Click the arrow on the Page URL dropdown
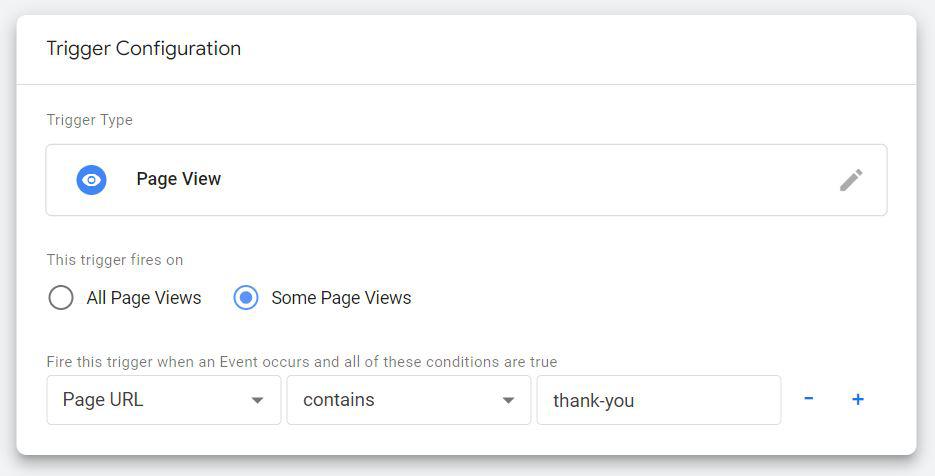 point(257,400)
